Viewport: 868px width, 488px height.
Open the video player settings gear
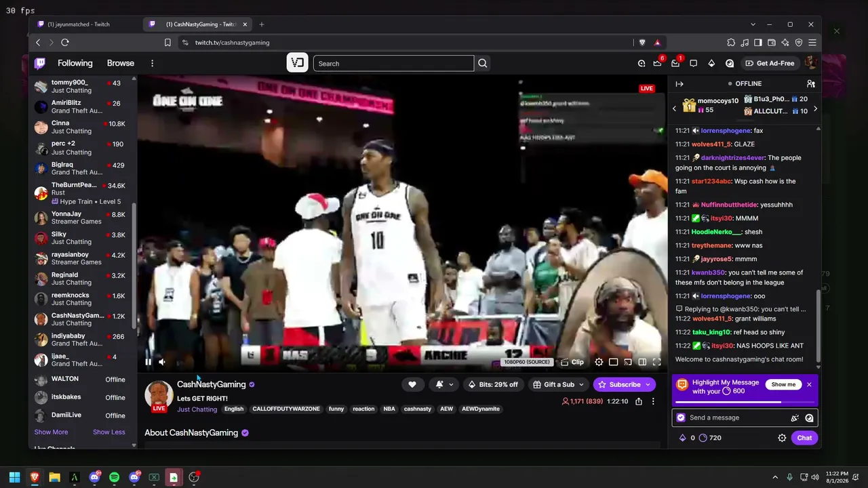(x=599, y=362)
